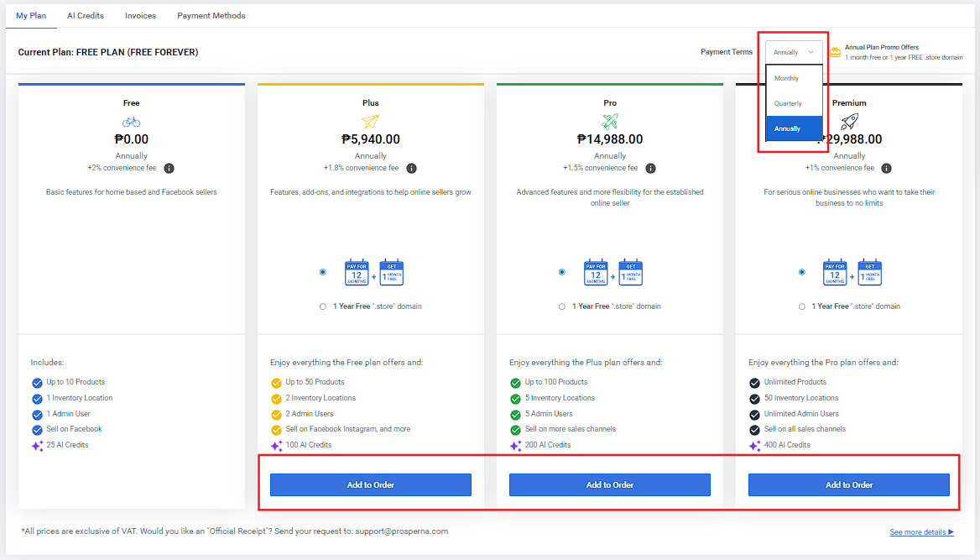This screenshot has width=980, height=560.
Task: Select Premium plan 12 months plus 1 free option
Action: point(802,272)
